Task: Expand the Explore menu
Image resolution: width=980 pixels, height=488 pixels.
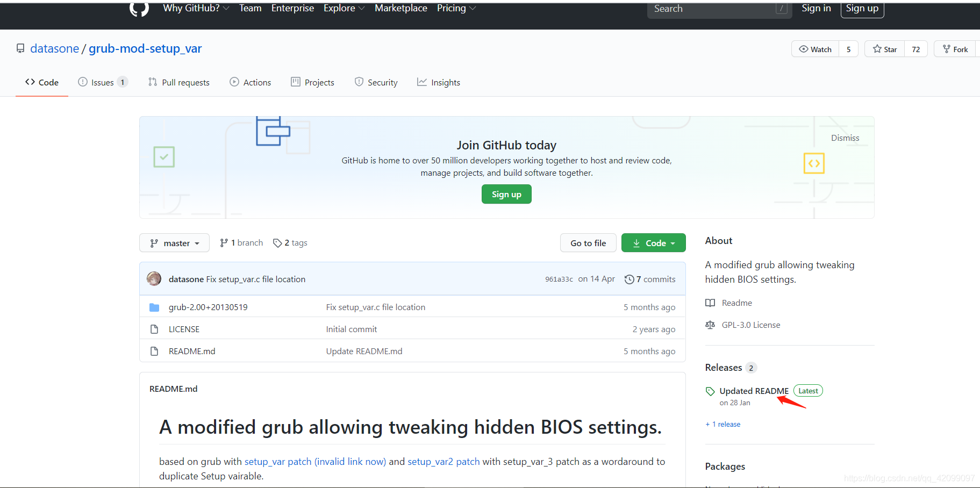Action: click(344, 8)
